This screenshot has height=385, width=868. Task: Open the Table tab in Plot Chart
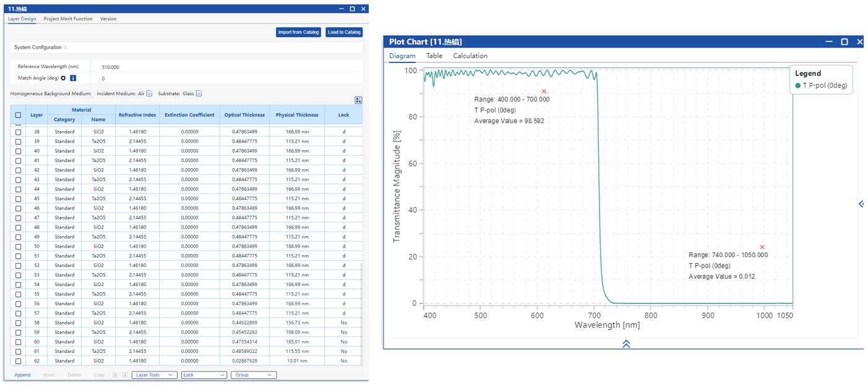[434, 56]
